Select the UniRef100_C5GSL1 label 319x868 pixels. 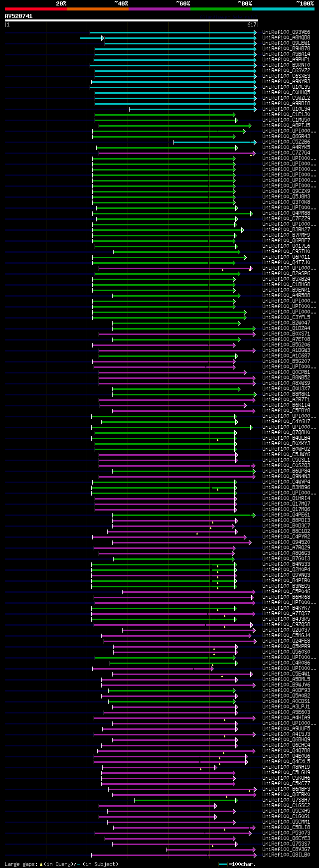[286, 460]
